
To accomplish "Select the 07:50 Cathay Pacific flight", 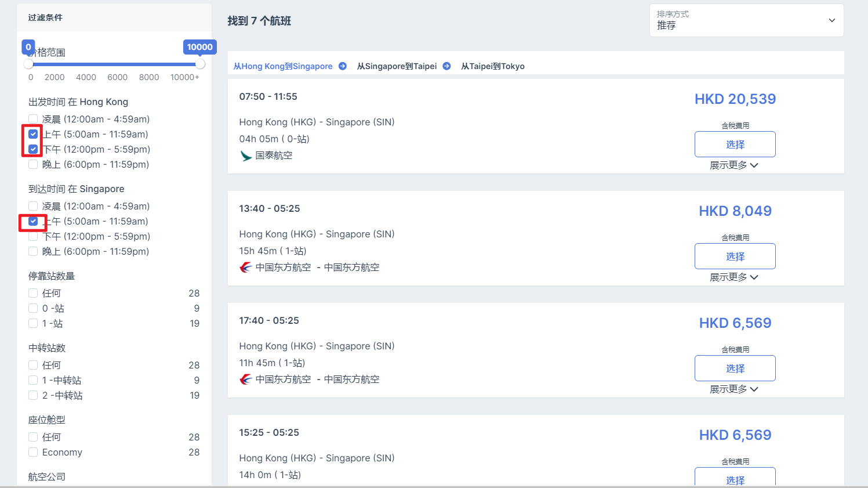I will (x=735, y=144).
